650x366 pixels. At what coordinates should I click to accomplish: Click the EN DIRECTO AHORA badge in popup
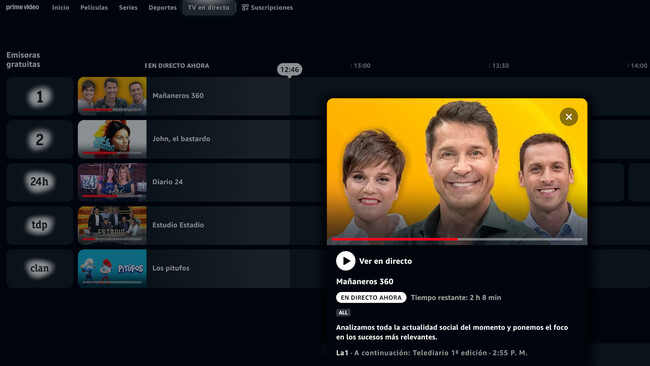(371, 298)
